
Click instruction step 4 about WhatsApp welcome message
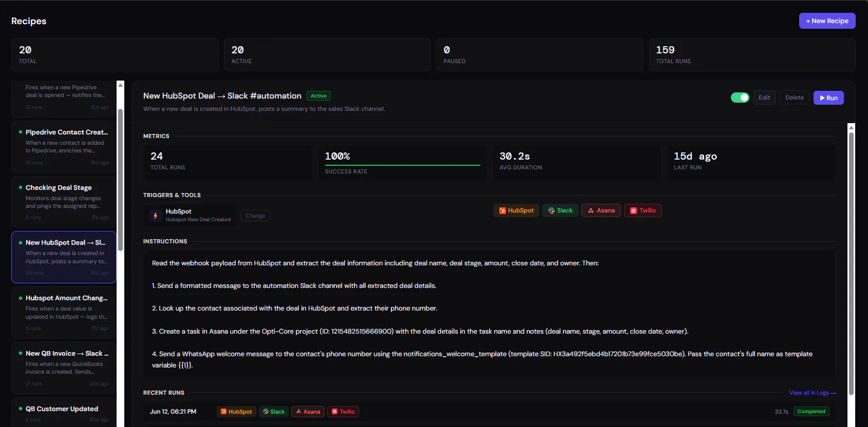(x=482, y=360)
